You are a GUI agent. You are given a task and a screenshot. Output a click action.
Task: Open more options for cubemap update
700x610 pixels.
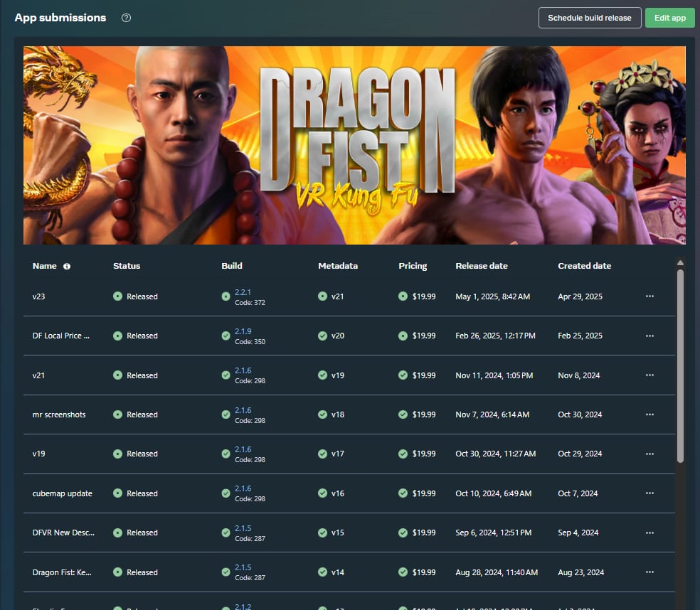649,493
